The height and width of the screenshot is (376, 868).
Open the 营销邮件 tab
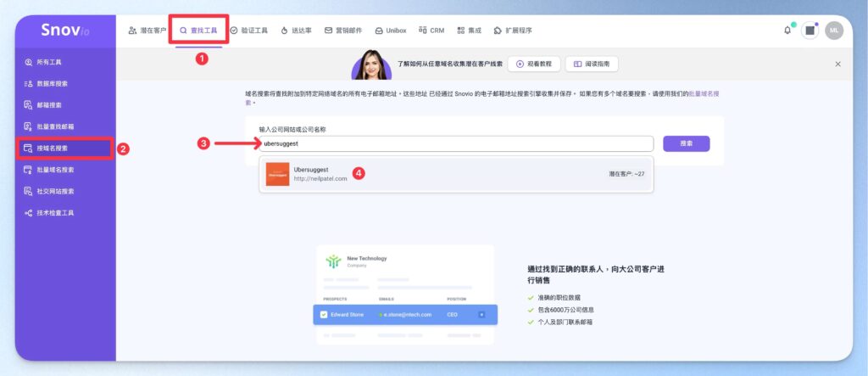point(343,31)
